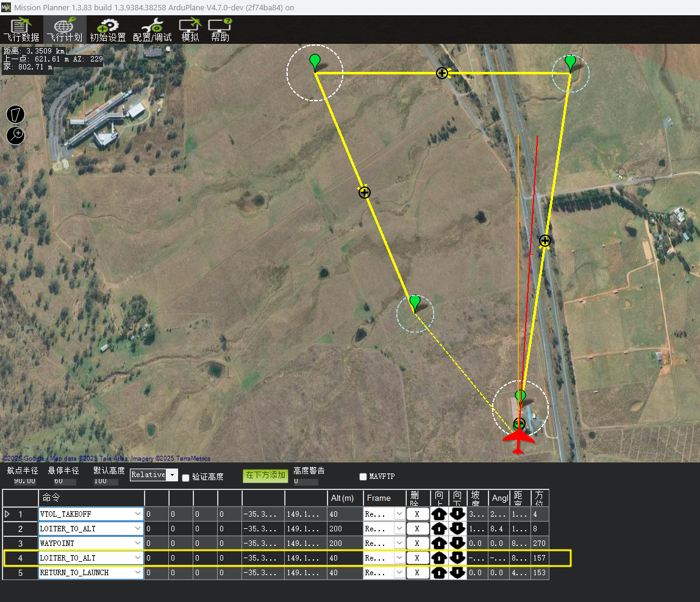Delete row 4 with its X button

(417, 558)
